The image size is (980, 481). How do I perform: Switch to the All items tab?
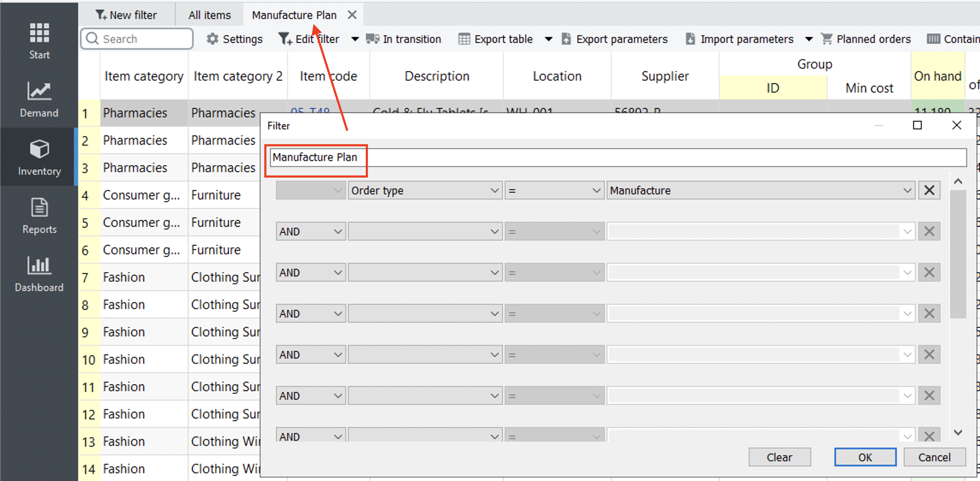[209, 15]
